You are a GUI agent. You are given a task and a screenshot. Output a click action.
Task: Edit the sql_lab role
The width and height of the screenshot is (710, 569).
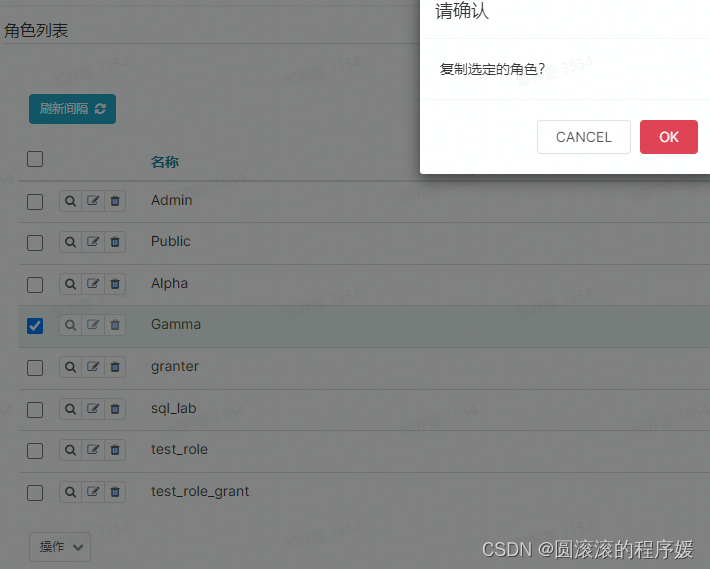point(93,409)
